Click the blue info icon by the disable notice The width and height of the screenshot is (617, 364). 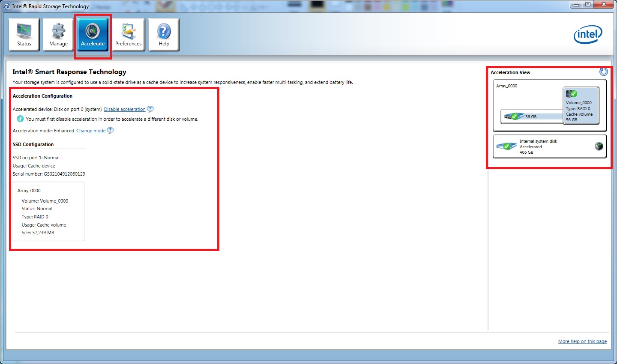20,119
